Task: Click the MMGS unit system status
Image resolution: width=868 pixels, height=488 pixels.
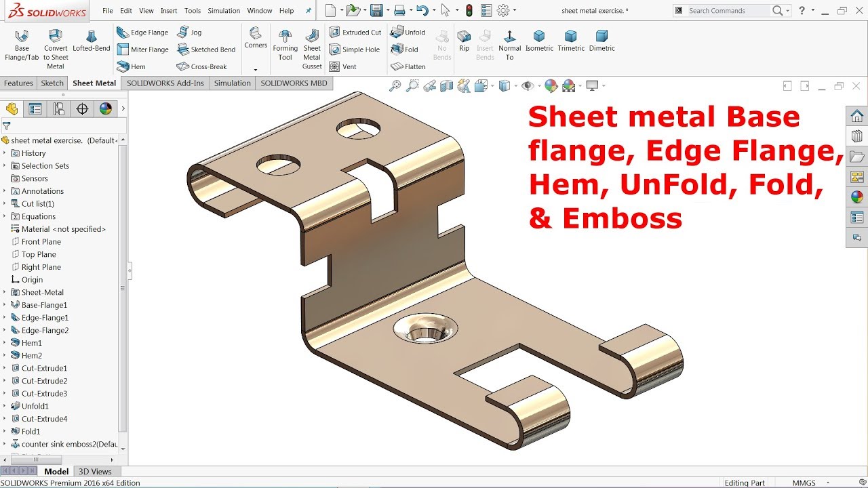Action: point(804,483)
